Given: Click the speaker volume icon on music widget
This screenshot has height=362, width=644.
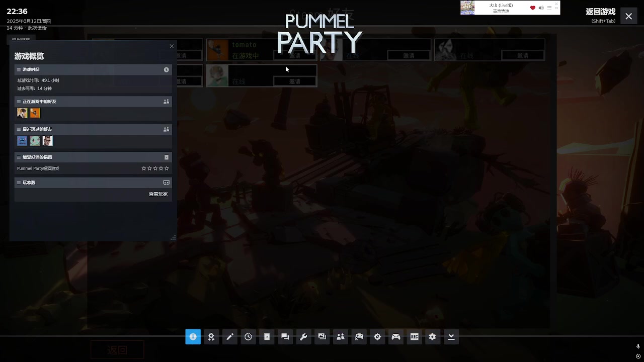Looking at the screenshot, I should tap(541, 8).
